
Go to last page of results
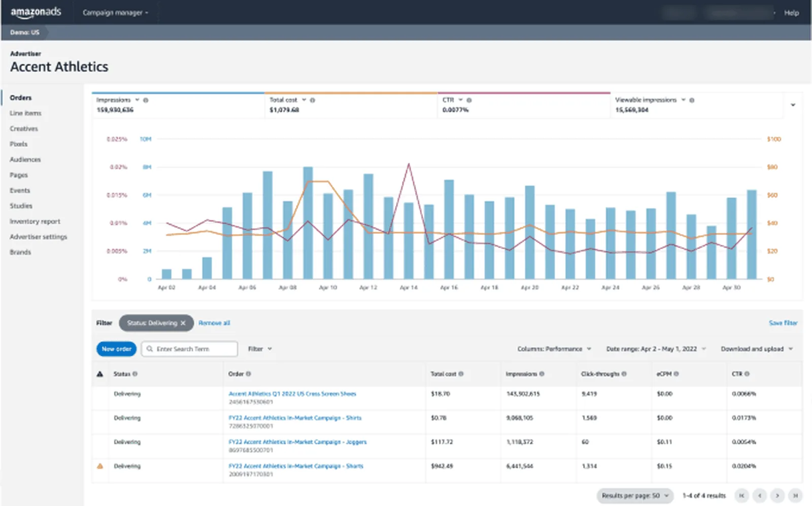tap(795, 495)
